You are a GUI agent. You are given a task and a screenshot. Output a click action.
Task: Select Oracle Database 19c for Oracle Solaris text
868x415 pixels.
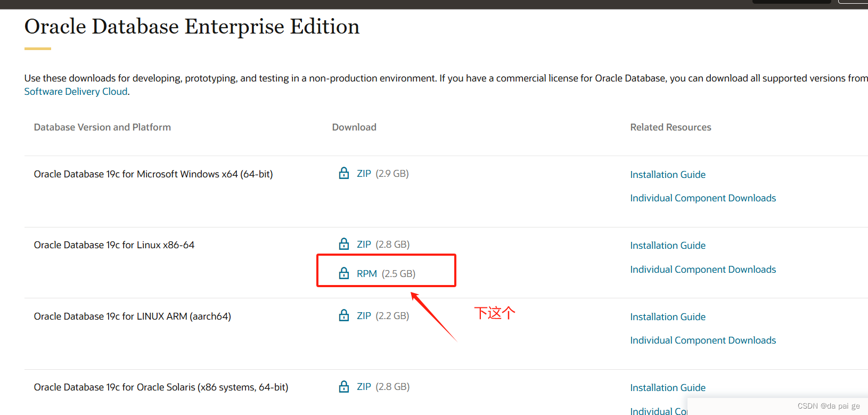point(161,387)
